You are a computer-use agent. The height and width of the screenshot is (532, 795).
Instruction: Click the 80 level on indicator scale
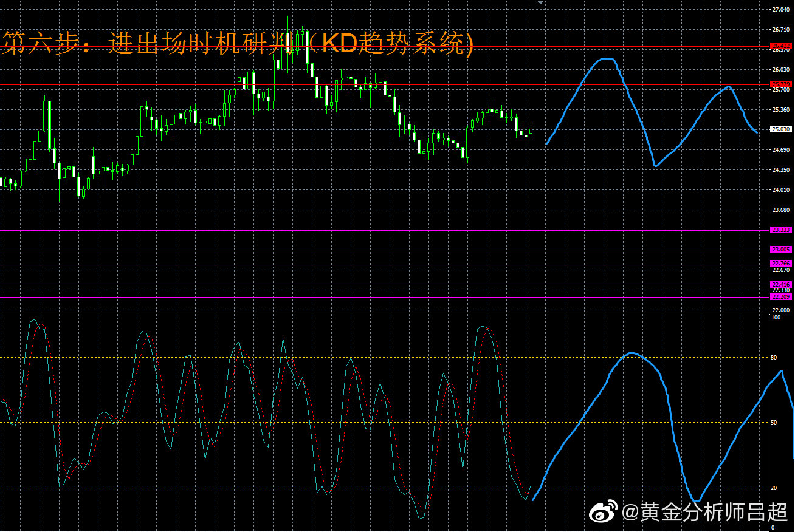773,358
